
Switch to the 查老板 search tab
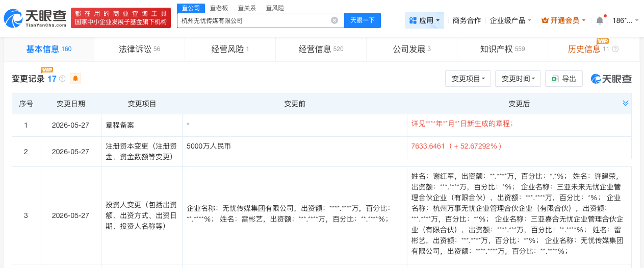(219, 8)
